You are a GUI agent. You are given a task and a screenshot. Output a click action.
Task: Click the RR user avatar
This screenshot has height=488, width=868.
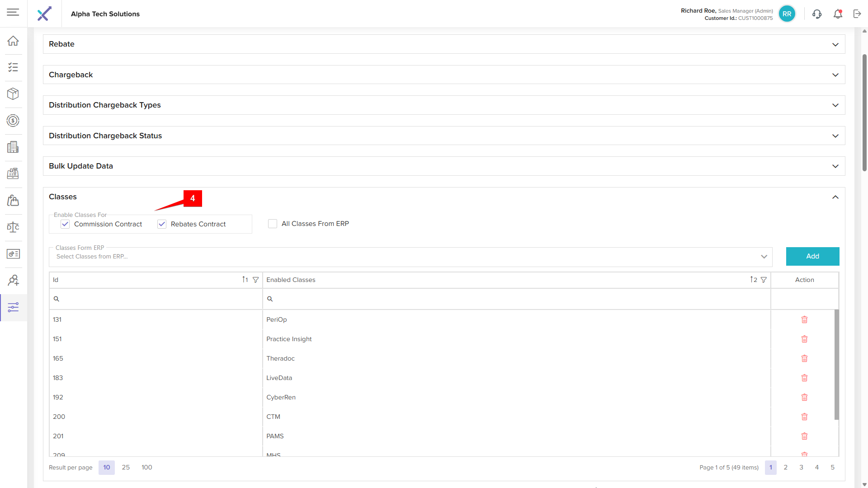pyautogui.click(x=787, y=14)
